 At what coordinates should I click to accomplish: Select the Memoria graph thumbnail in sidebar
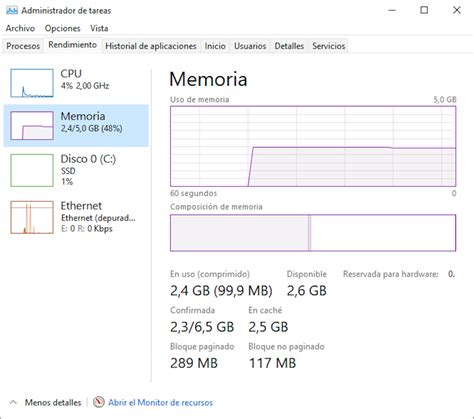click(x=32, y=125)
